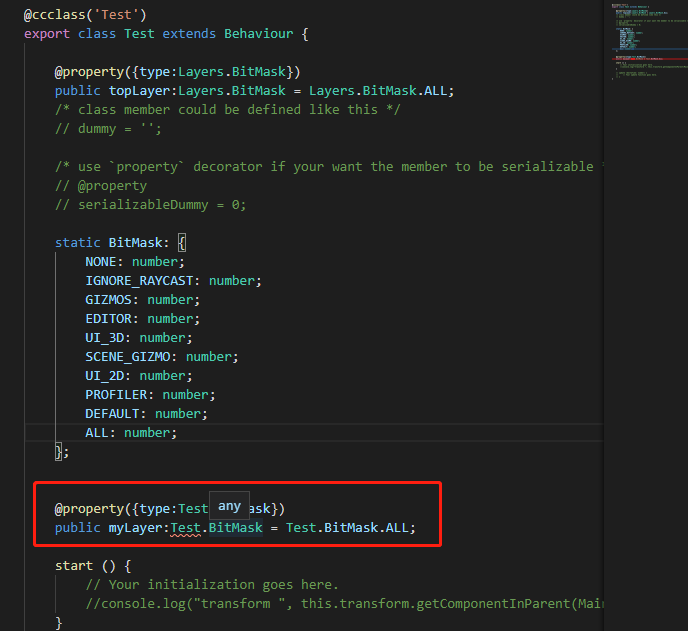Click 'Test.BitMask.ALL' assigned value
This screenshot has height=631, width=688.
click(x=347, y=528)
